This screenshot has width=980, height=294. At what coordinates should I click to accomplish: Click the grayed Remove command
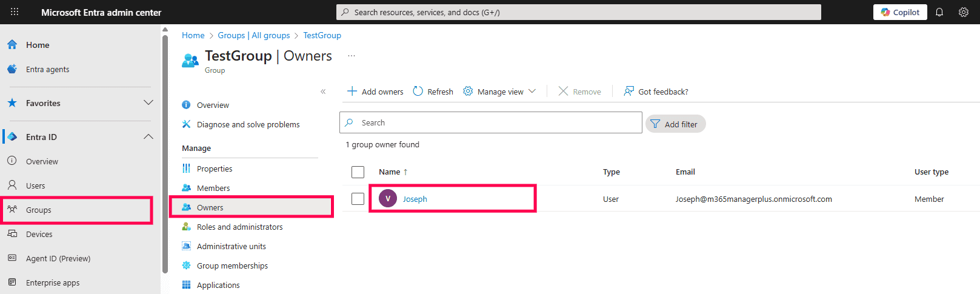pyautogui.click(x=579, y=92)
